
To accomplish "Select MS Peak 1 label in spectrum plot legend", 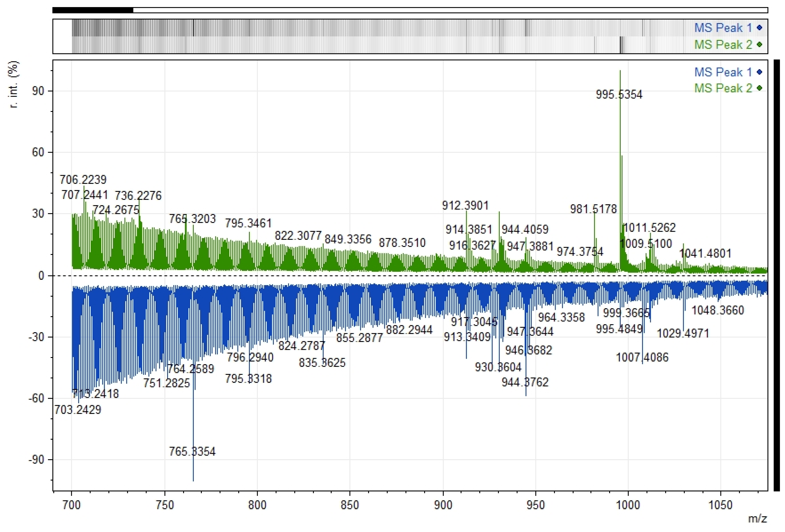I will [x=723, y=72].
